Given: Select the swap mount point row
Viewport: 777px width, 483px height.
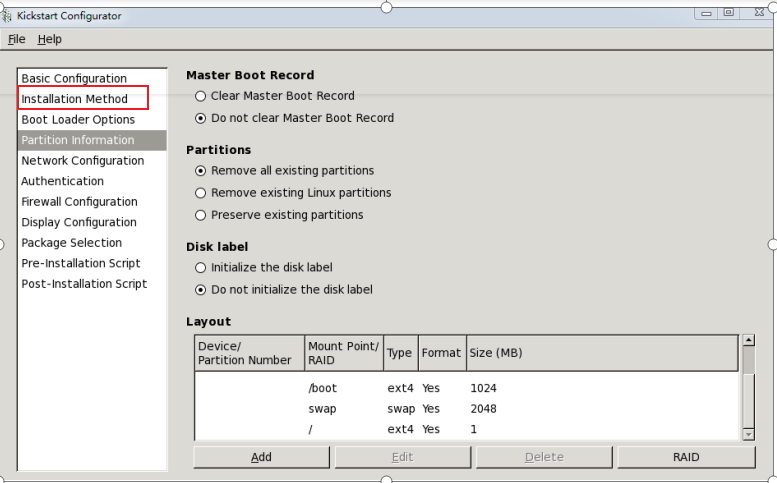Looking at the screenshot, I should pyautogui.click(x=467, y=409).
